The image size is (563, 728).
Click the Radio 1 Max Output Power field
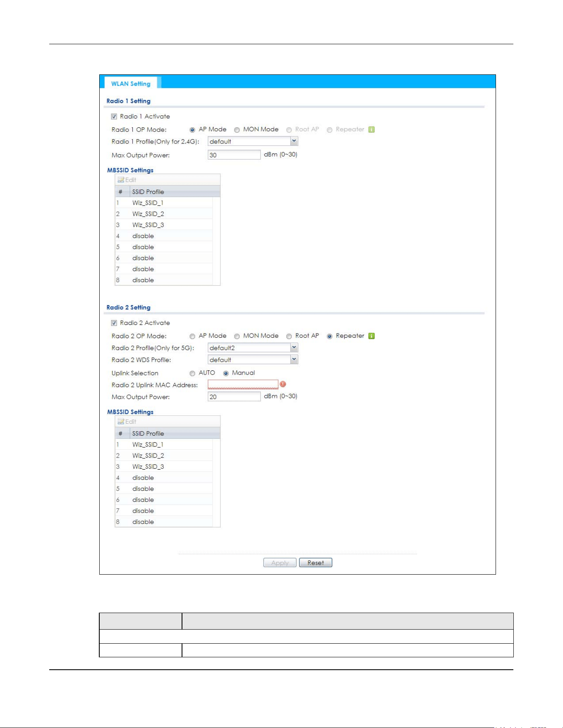234,155
